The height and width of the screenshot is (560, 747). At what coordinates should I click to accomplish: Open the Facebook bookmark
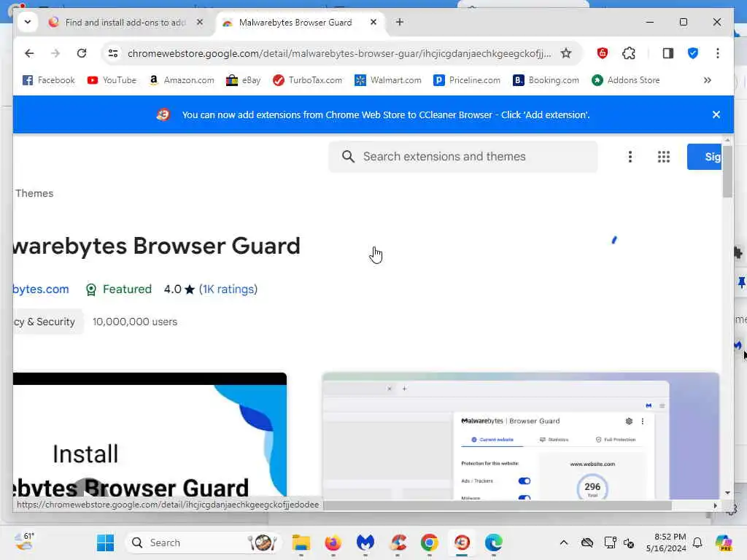point(49,80)
